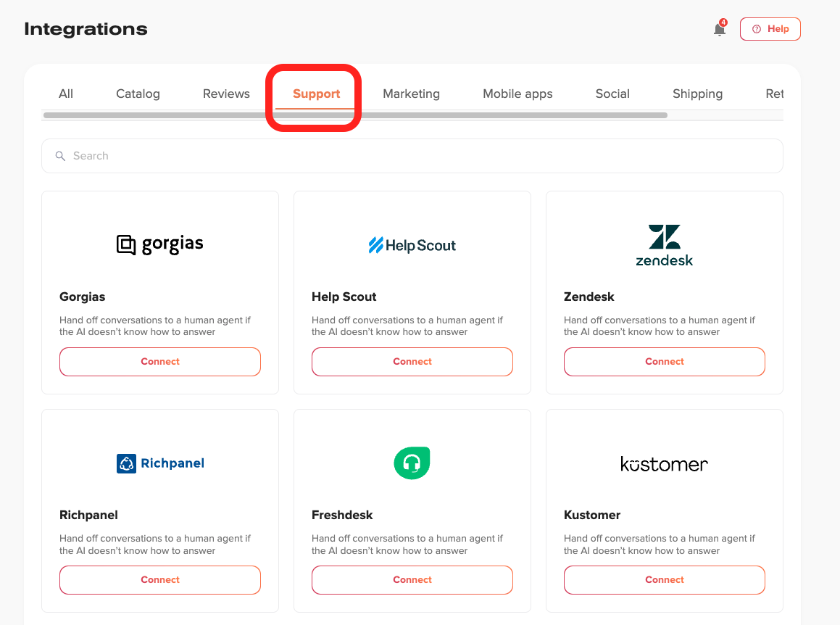Screen dimensions: 840x625
Task: Click the Zendesk logo
Action: [x=665, y=246]
